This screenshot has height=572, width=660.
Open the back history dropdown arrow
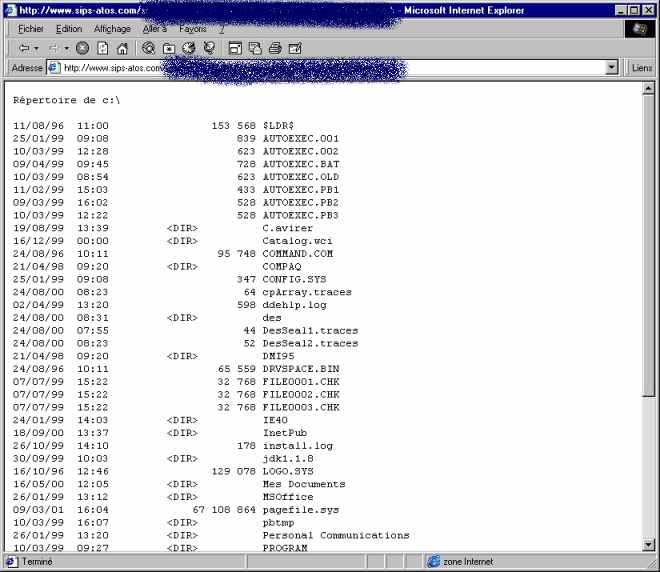(x=36, y=47)
